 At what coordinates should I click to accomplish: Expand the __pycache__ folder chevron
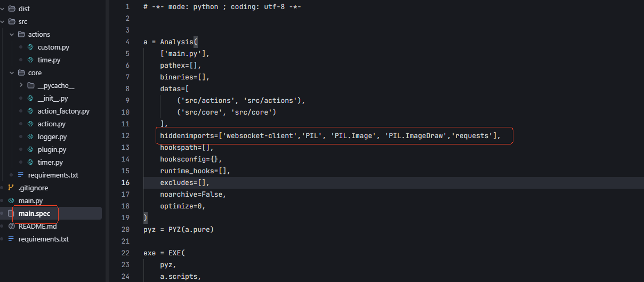point(21,85)
